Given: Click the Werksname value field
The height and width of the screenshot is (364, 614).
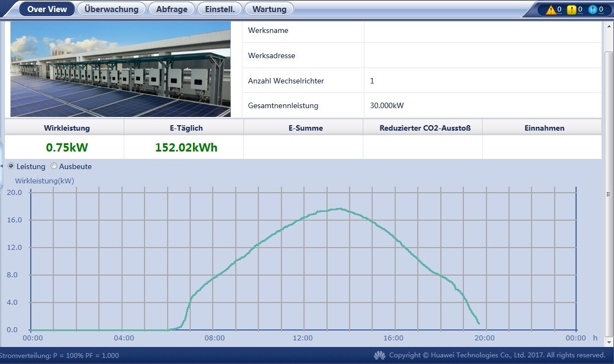Looking at the screenshot, I should 482,31.
